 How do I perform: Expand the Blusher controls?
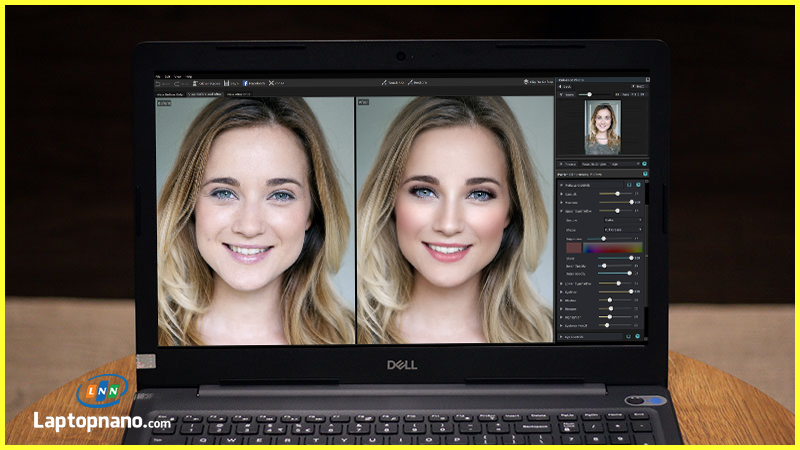tap(562, 301)
